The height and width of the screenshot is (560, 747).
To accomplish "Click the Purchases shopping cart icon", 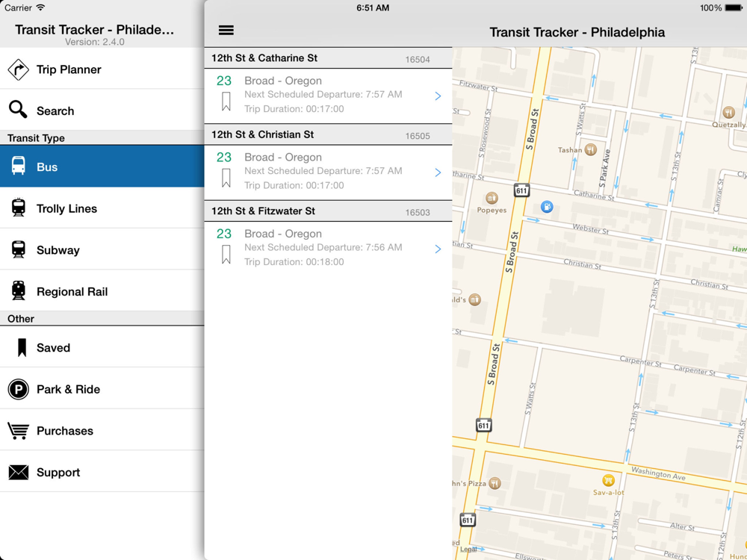I will click(18, 431).
